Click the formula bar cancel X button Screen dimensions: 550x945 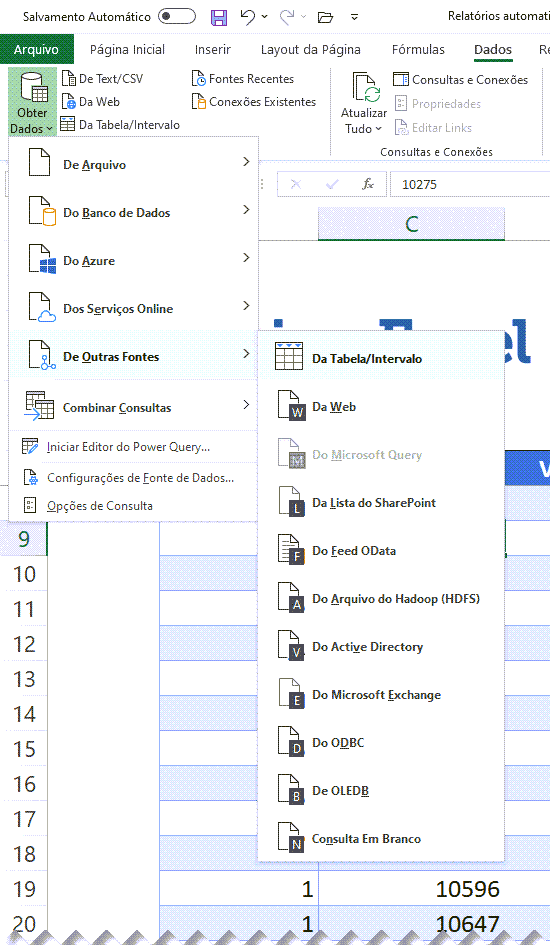[296, 184]
